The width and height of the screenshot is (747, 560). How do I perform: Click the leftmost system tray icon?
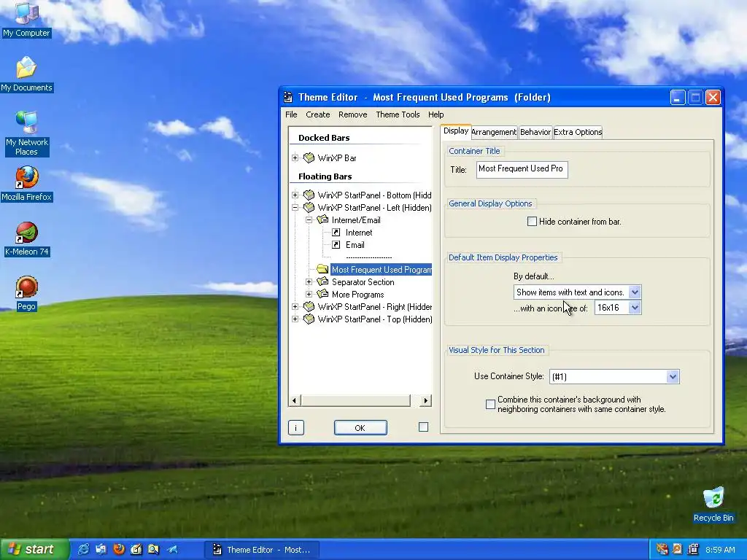point(662,550)
